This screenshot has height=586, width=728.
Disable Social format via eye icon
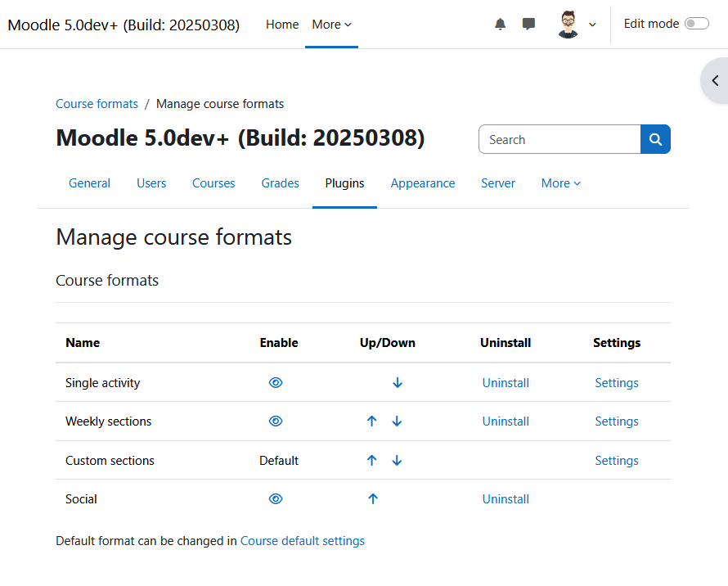[276, 498]
